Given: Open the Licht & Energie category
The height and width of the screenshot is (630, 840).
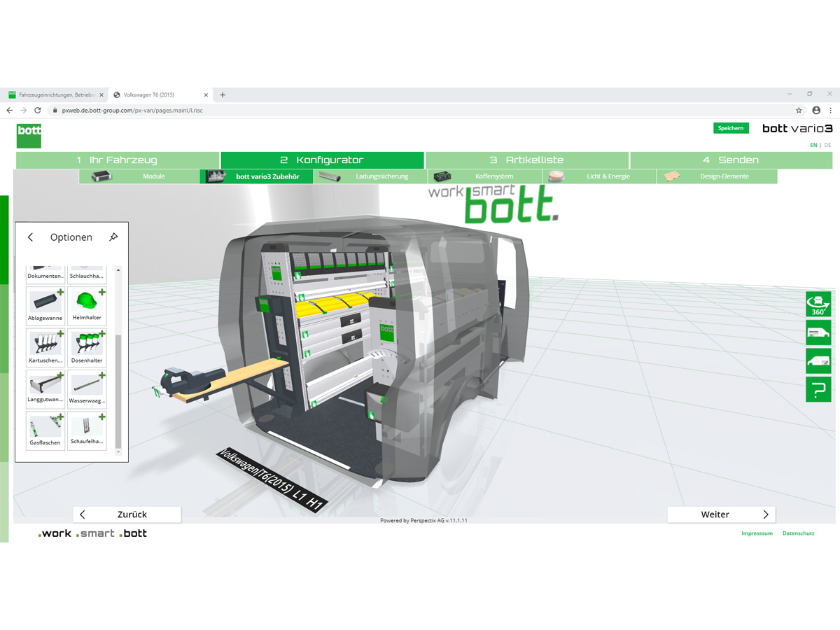Looking at the screenshot, I should click(x=598, y=176).
